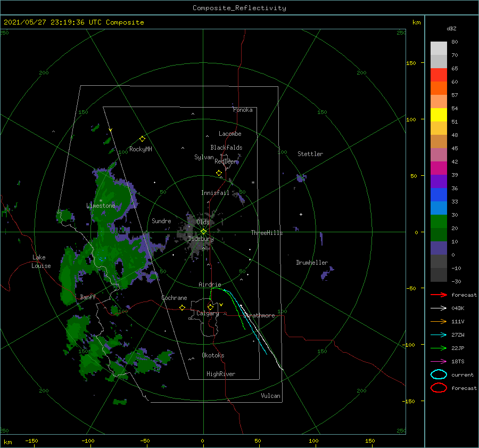The width and height of the screenshot is (479, 448).
Task: Click the Stettler city label
Action: coord(310,154)
